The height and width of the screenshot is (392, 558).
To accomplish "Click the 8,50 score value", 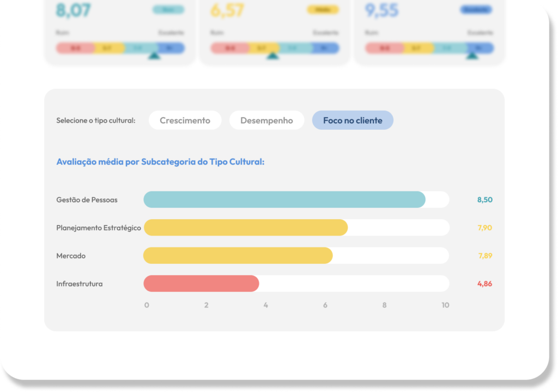I will tap(484, 200).
